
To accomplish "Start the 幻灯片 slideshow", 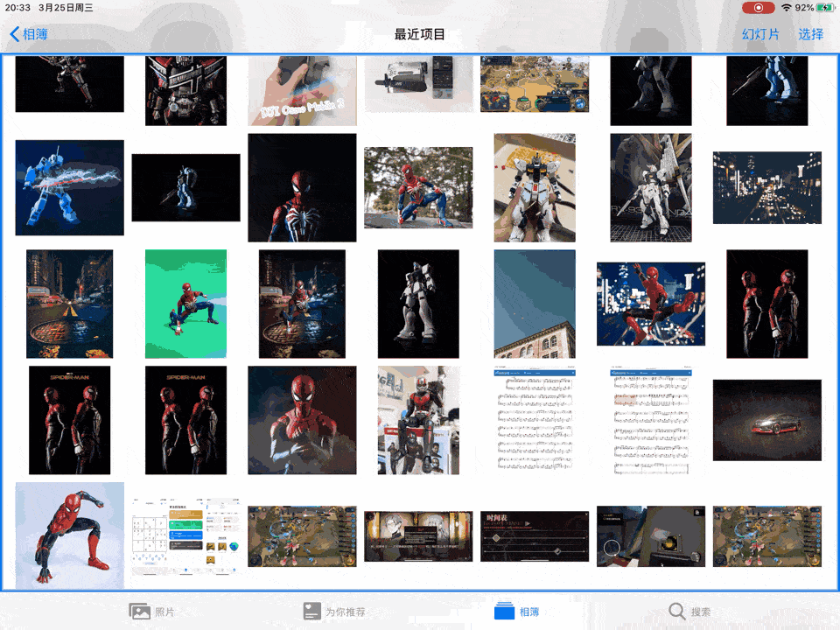I will tap(760, 34).
